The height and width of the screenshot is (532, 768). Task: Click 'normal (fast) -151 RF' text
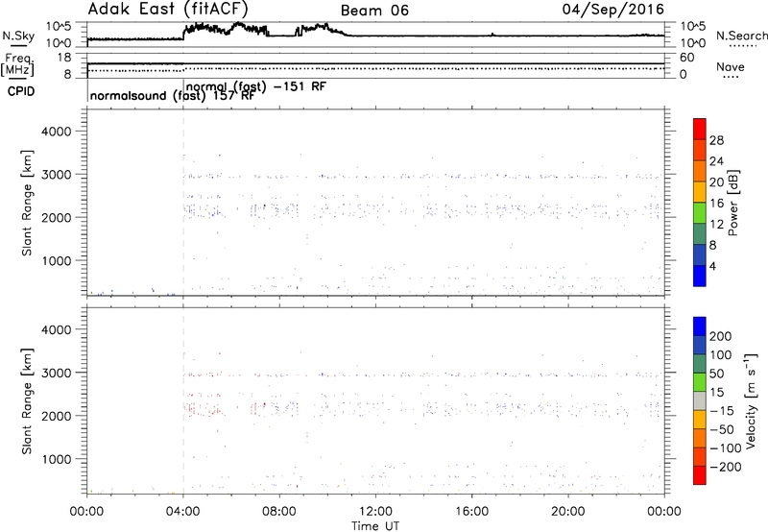(255, 86)
